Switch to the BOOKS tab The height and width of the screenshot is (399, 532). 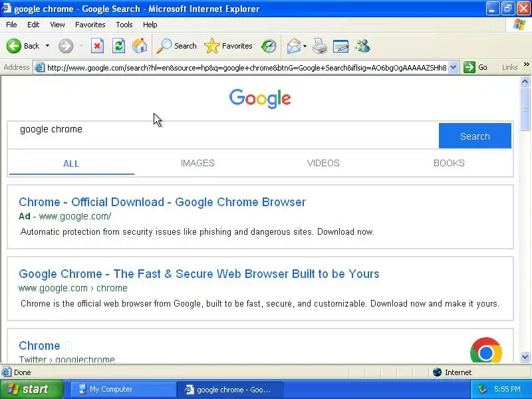click(449, 163)
